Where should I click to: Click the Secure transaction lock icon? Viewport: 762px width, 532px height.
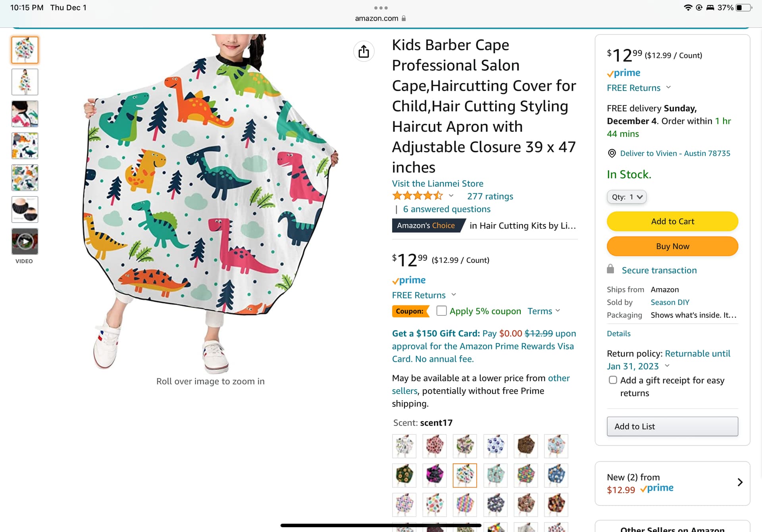click(610, 270)
